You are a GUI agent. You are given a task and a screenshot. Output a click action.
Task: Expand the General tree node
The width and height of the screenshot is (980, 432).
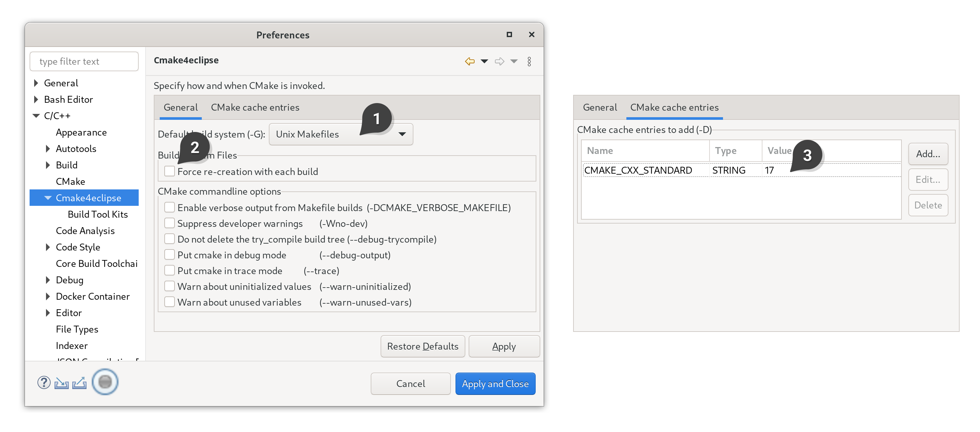tap(36, 83)
